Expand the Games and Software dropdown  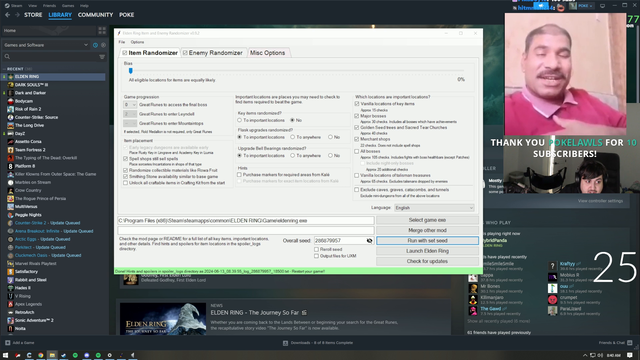pyautogui.click(x=46, y=45)
